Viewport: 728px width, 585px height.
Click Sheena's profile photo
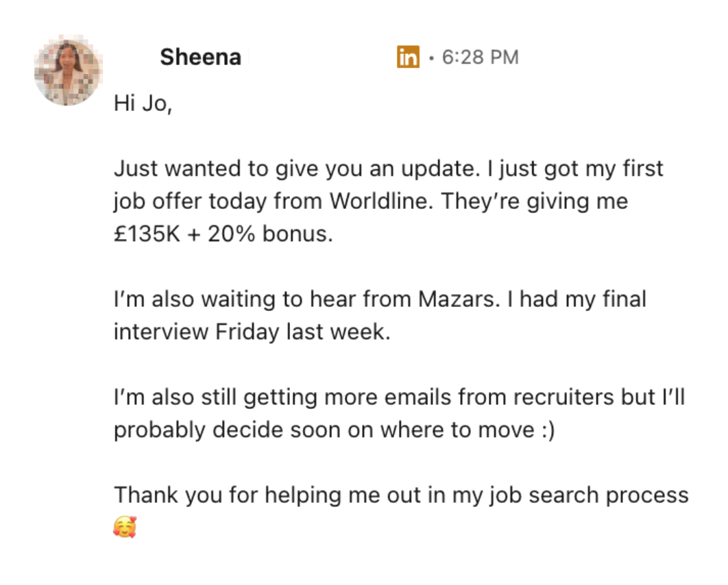(x=67, y=71)
